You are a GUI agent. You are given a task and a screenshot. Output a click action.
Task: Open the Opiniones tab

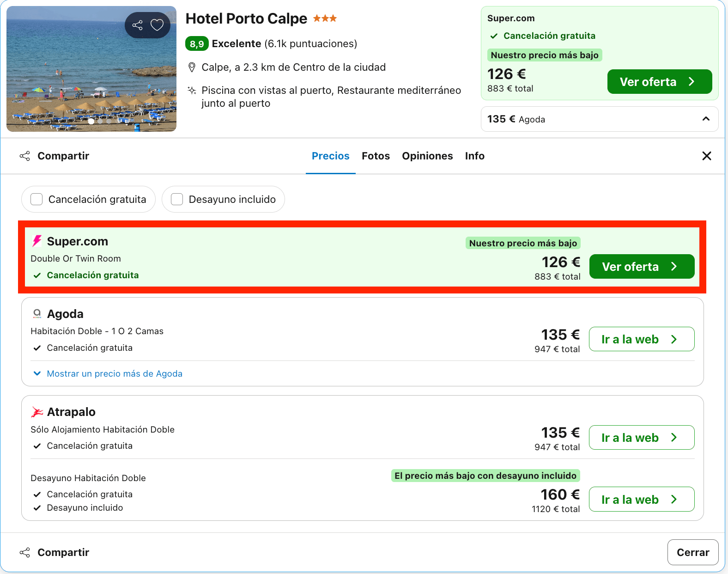pyautogui.click(x=427, y=156)
